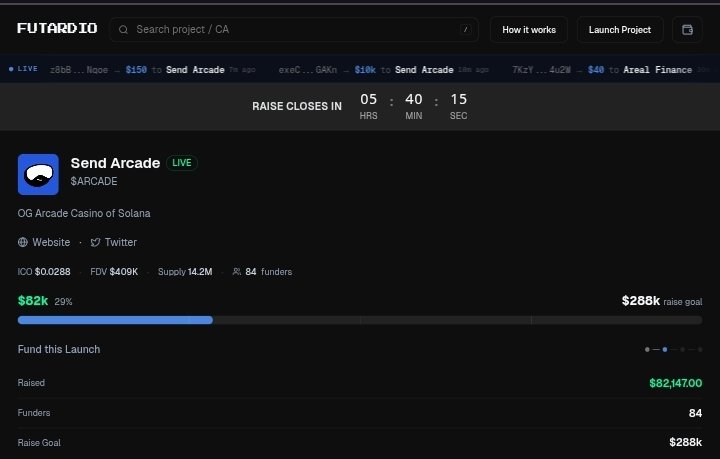Click the $288k raise goal label
The height and width of the screenshot is (459, 720).
coord(662,301)
